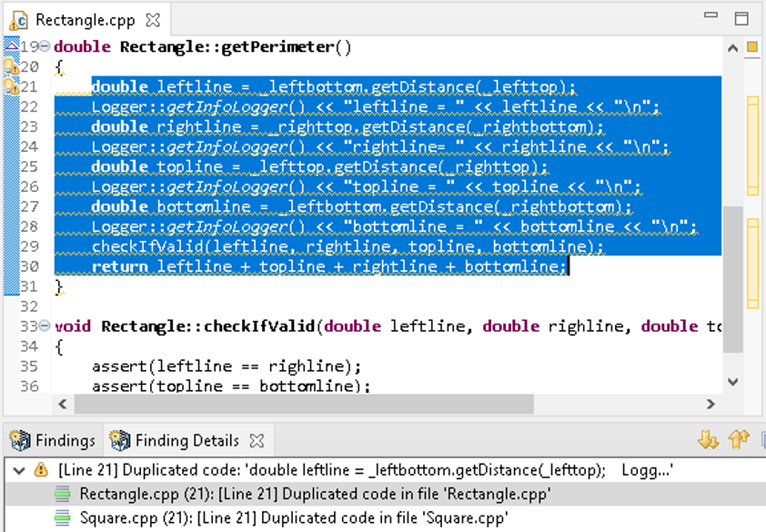
Task: Select the Line 21 Duplicated code finding row
Action: click(384, 470)
